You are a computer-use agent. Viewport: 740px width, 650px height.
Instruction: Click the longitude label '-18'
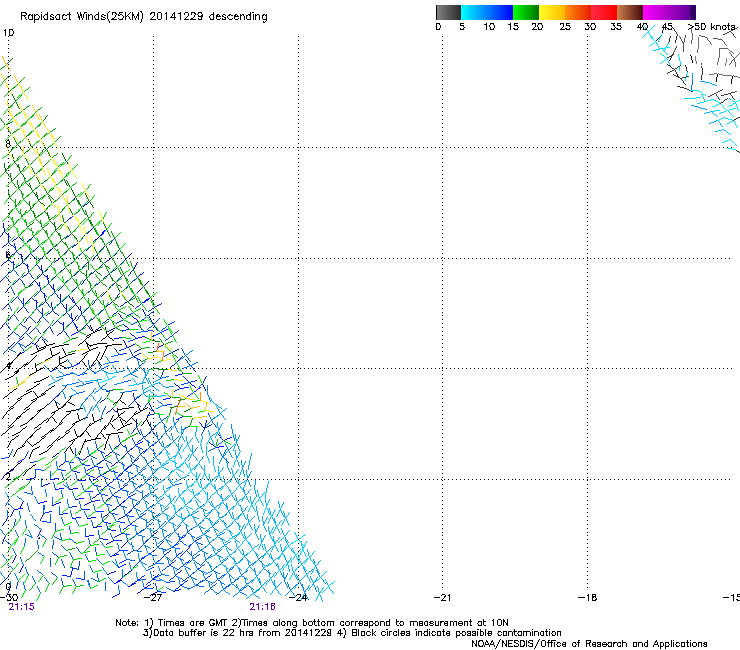(x=588, y=598)
